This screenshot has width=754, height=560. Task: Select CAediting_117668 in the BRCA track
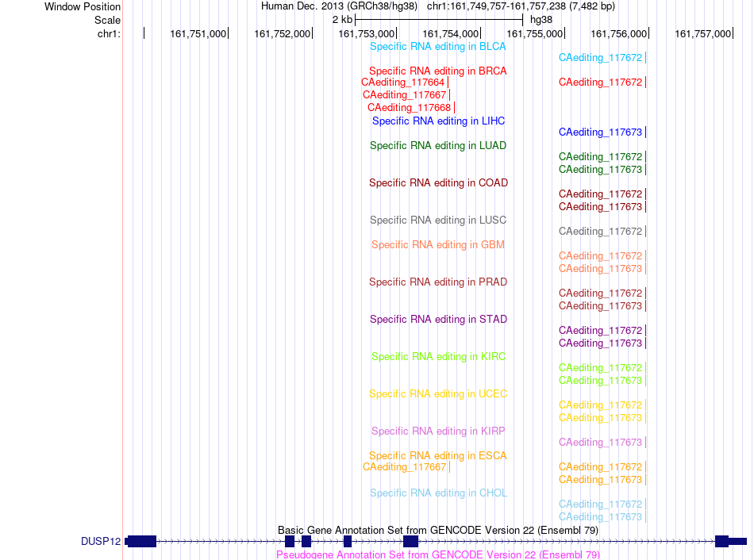tap(410, 108)
